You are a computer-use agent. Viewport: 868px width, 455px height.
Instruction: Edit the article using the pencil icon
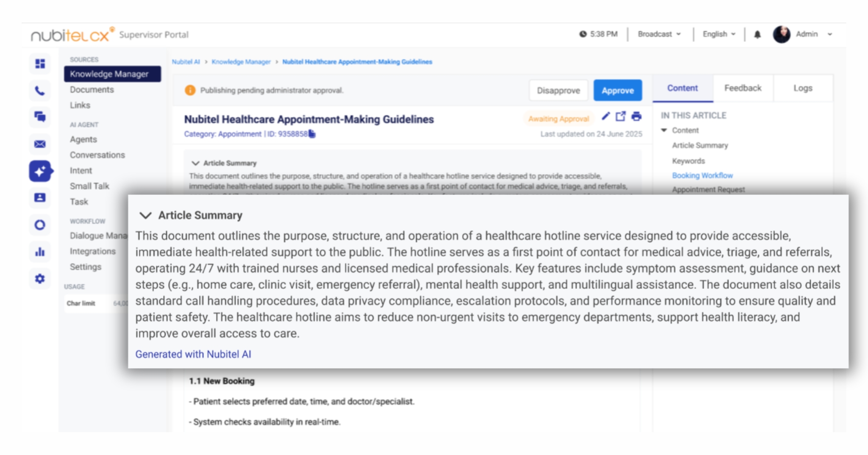click(x=606, y=117)
